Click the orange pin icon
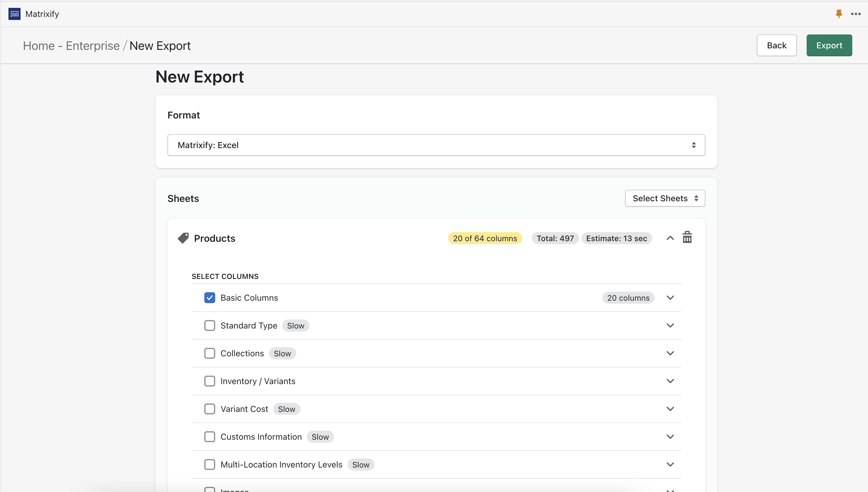Viewport: 868px width, 492px height. pos(839,14)
